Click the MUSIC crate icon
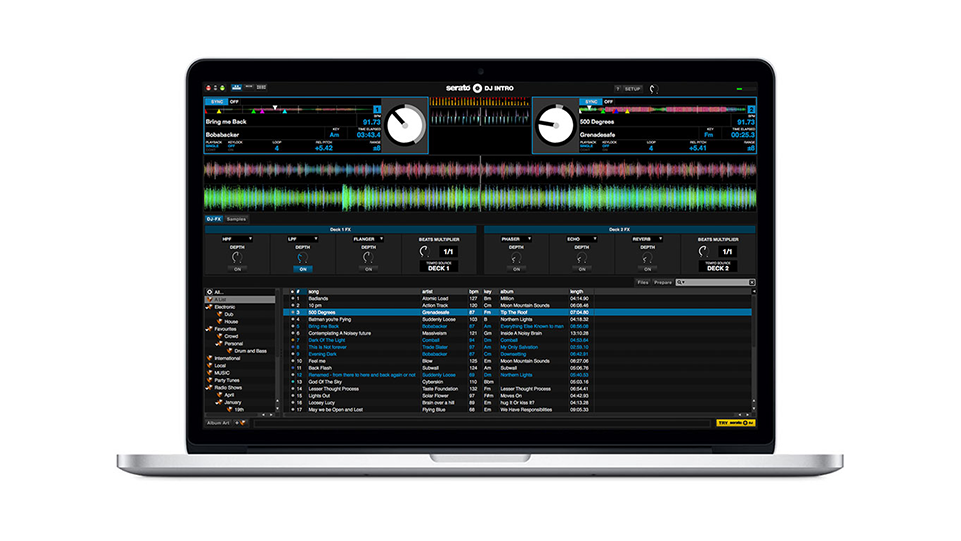The height and width of the screenshot is (541, 961). (209, 373)
